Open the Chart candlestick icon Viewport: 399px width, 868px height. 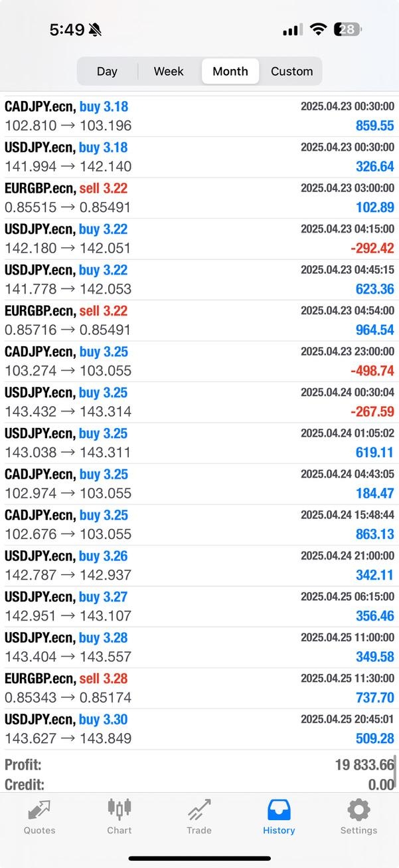tap(120, 810)
